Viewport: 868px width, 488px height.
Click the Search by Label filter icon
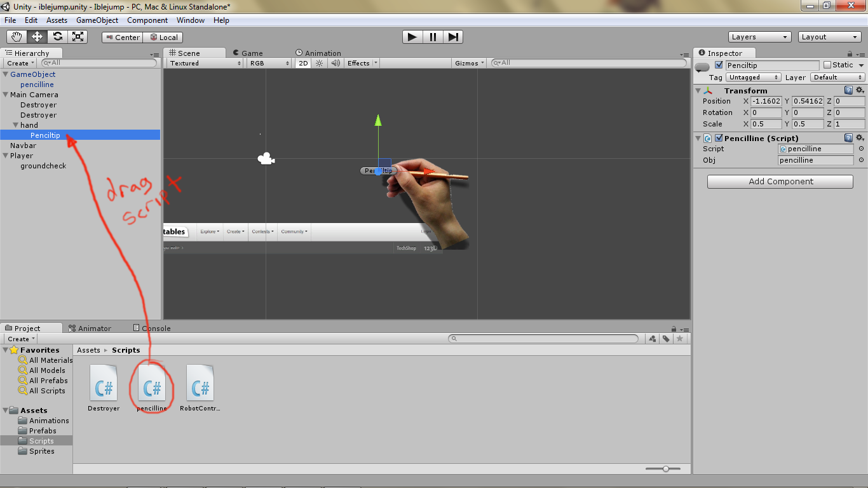point(666,339)
